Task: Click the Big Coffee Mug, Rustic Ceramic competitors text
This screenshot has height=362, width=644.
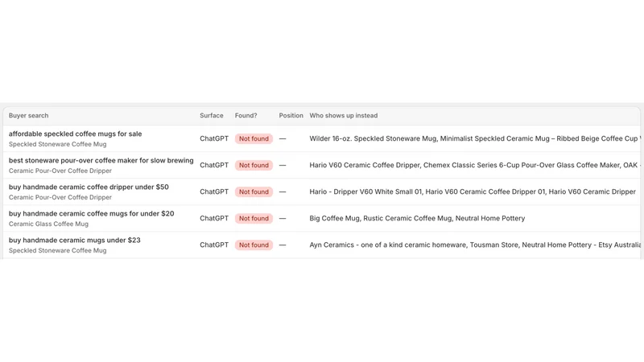Action: [417, 218]
